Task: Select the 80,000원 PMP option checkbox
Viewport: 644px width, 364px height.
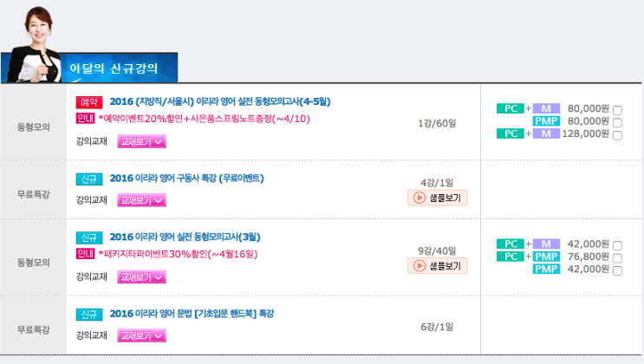Action: click(x=617, y=122)
